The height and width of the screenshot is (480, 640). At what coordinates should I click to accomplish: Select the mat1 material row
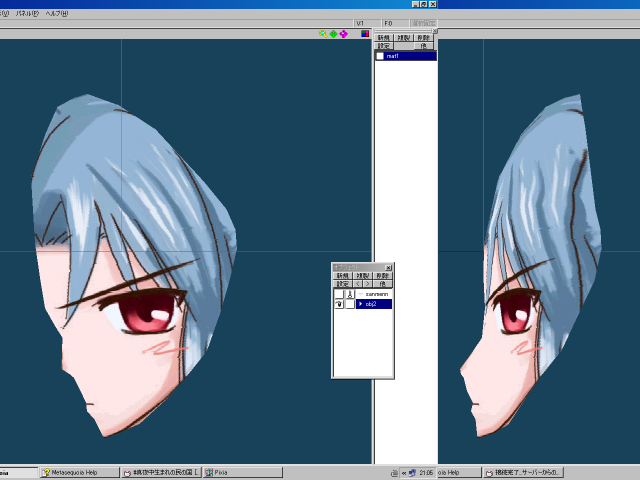pos(406,56)
